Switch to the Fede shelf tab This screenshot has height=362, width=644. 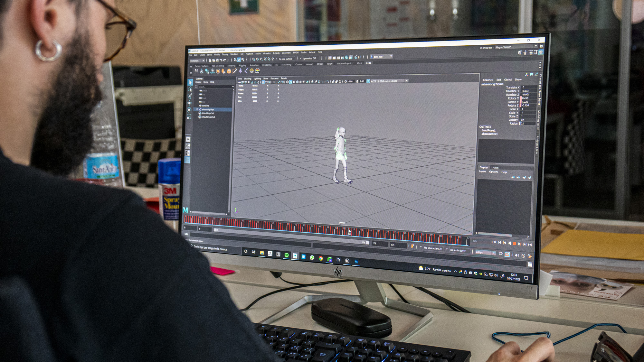[369, 63]
